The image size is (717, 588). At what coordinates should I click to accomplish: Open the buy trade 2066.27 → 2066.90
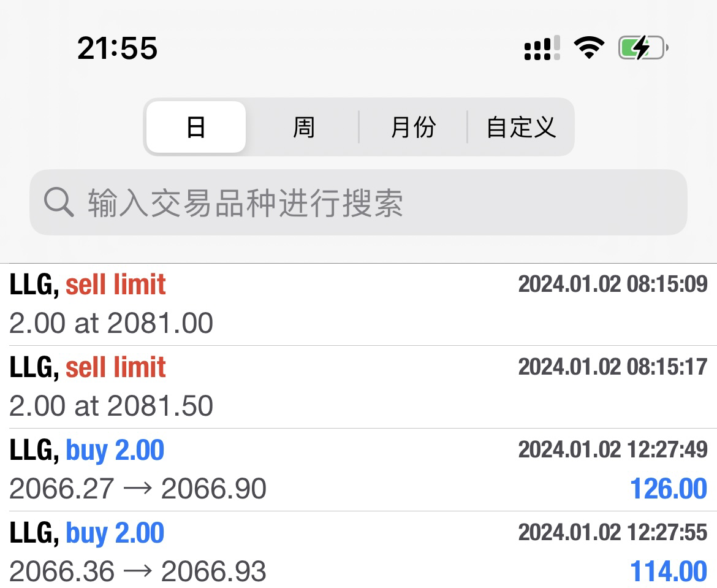pyautogui.click(x=358, y=470)
